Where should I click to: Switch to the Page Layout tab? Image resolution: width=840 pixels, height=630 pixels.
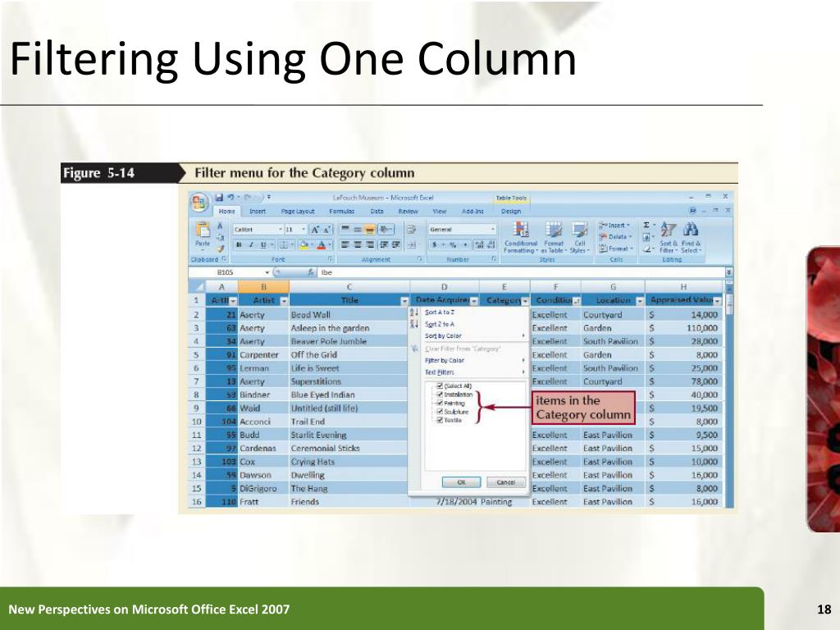point(298,211)
